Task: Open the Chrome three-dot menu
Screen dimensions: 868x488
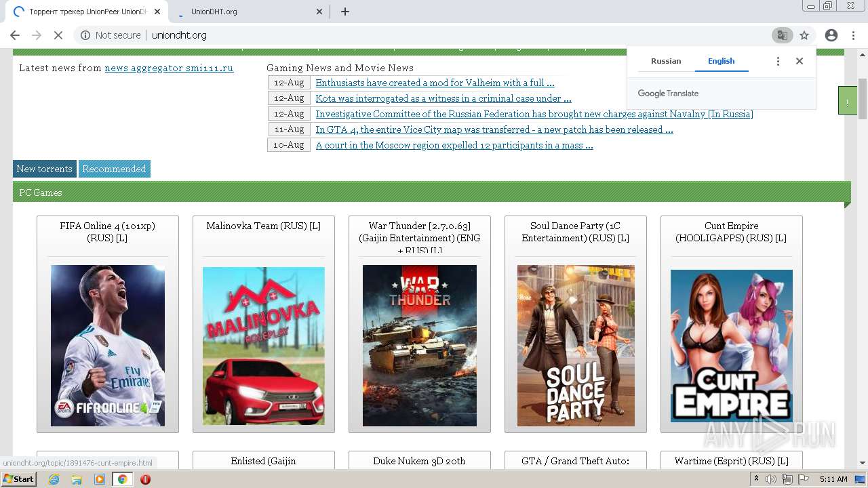Action: 852,35
